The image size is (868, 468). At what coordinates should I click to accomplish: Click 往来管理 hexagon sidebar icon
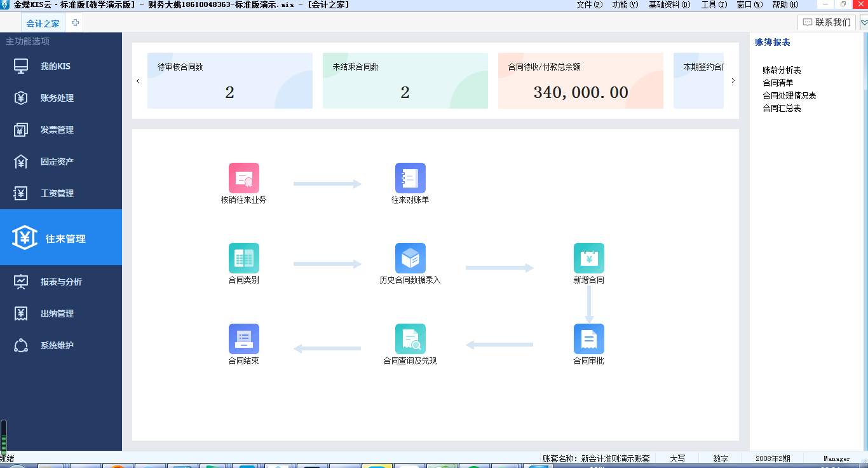[25, 238]
